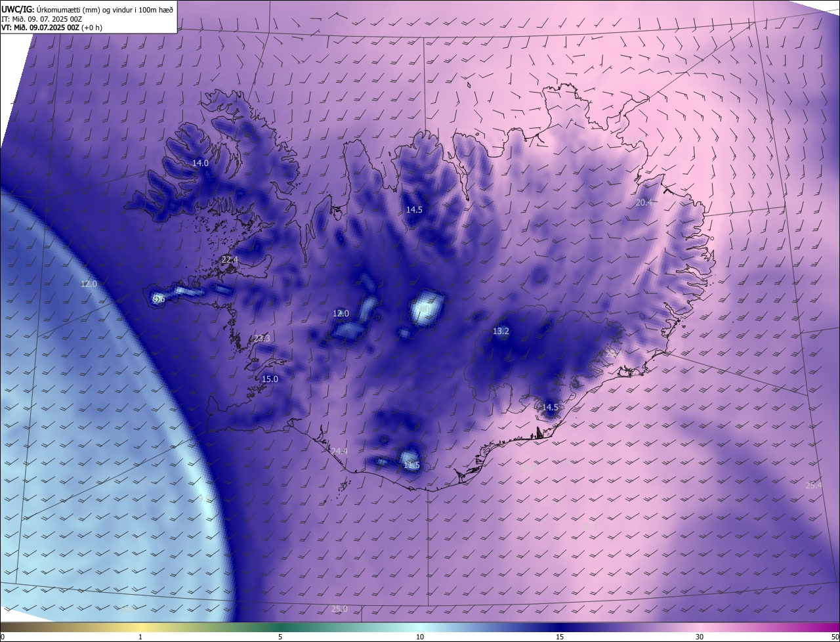This screenshot has width=840, height=642.
Task: Click the 24.4 value on the south coast
Action: [339, 451]
